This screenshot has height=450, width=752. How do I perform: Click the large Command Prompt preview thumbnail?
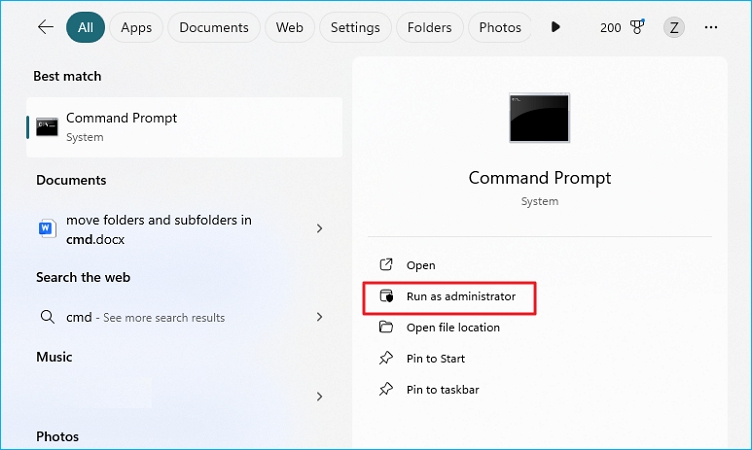539,118
